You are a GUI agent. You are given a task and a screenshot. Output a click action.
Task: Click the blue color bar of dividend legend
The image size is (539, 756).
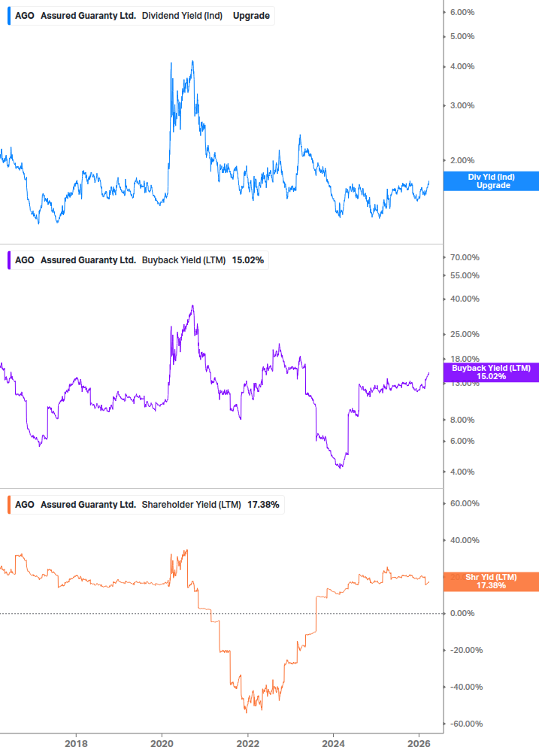pyautogui.click(x=9, y=16)
